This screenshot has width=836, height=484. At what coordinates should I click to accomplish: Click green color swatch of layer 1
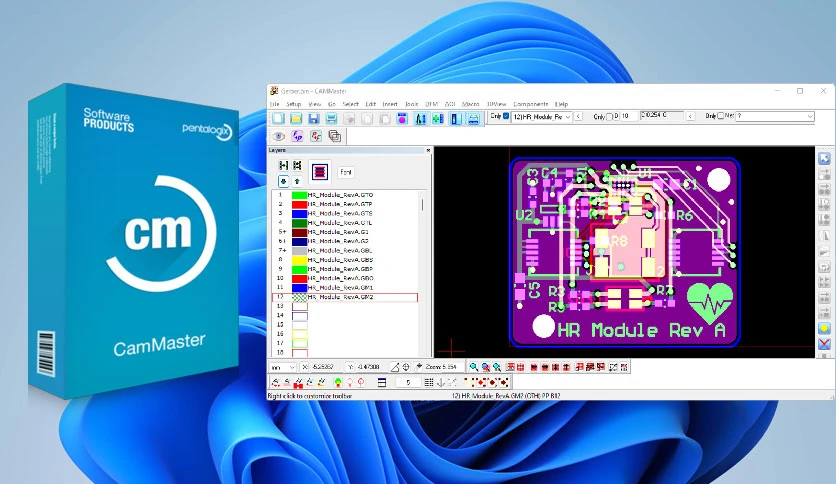pyautogui.click(x=299, y=195)
